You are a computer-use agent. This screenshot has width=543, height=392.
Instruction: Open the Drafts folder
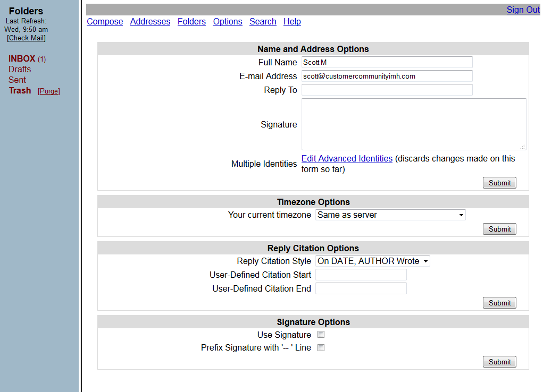(20, 69)
